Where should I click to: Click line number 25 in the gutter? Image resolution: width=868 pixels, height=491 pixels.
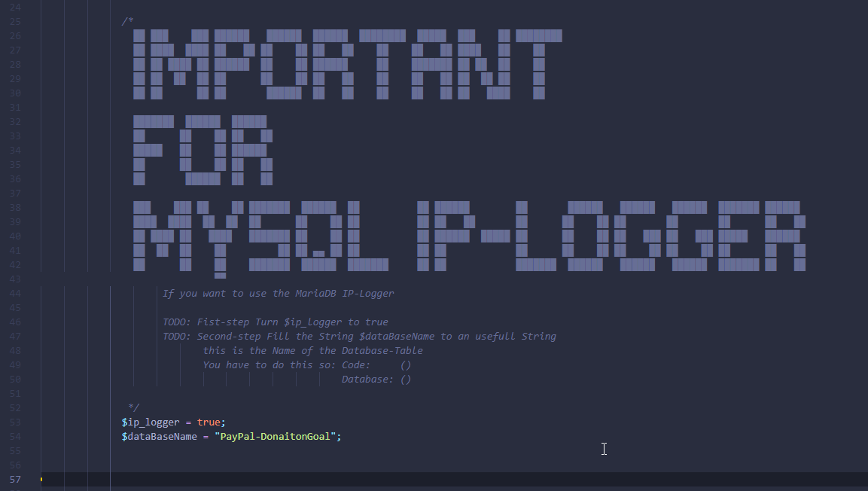click(x=16, y=22)
